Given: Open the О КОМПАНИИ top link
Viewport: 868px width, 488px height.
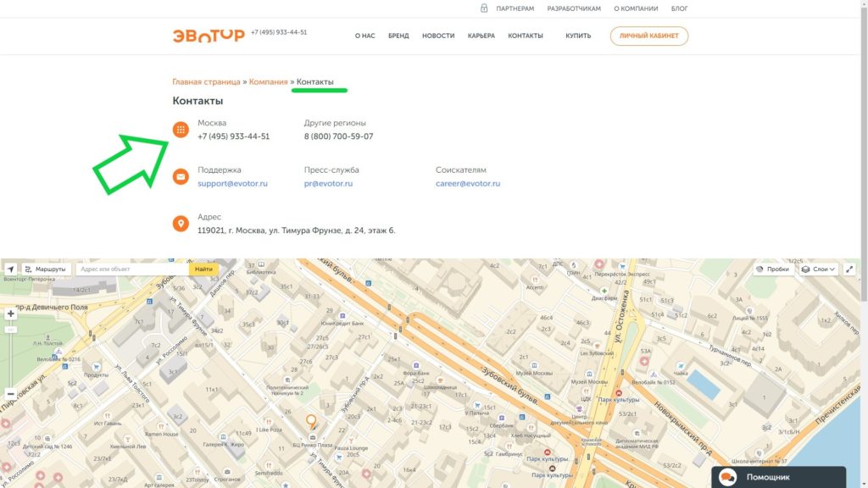Looking at the screenshot, I should click(x=636, y=8).
